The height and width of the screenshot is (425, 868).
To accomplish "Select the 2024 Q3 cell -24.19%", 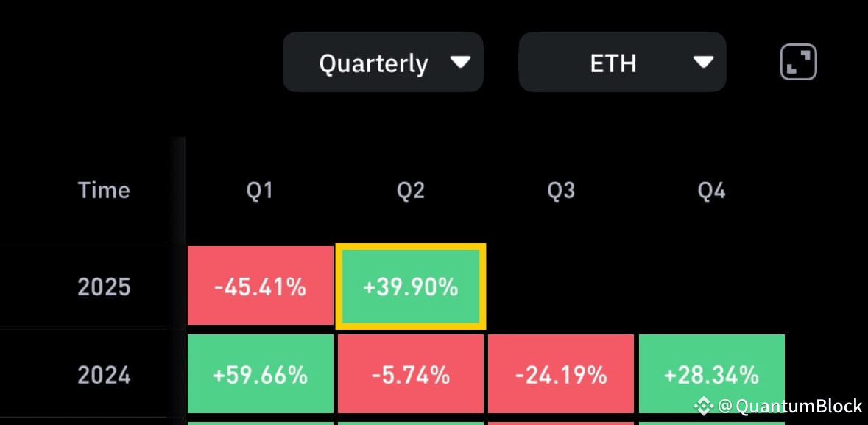I will click(561, 373).
